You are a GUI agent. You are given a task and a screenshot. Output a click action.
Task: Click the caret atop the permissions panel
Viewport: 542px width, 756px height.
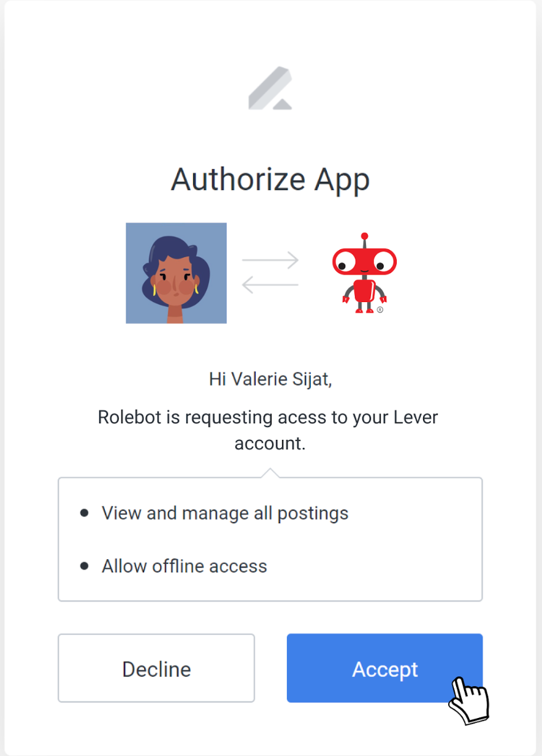pos(270,471)
